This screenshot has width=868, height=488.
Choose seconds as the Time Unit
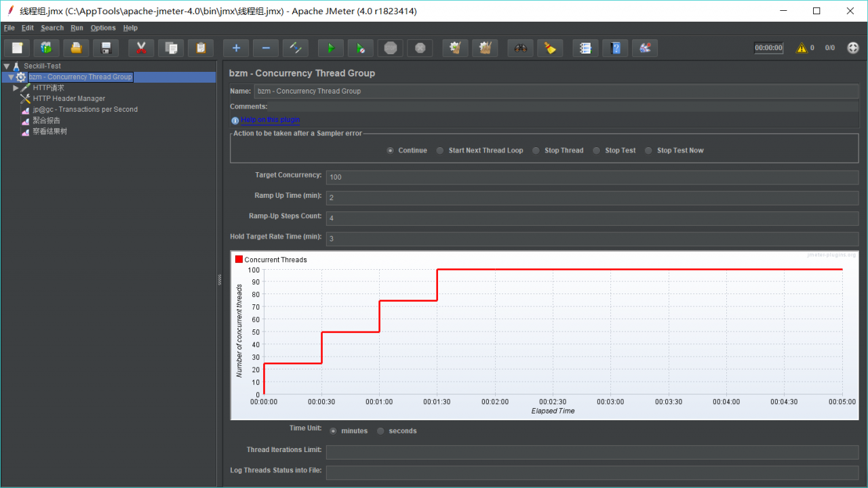[x=380, y=431]
